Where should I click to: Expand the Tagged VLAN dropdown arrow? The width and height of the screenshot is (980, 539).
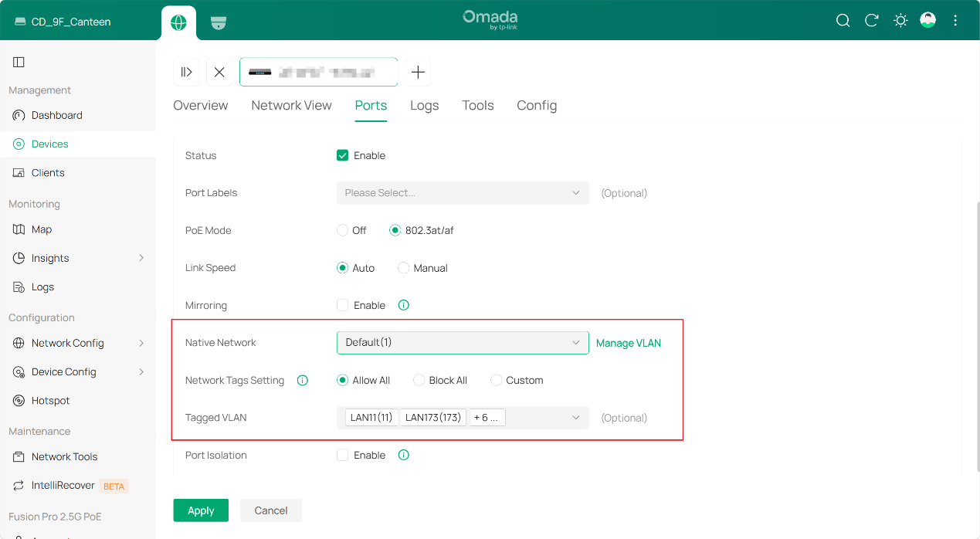(x=576, y=418)
